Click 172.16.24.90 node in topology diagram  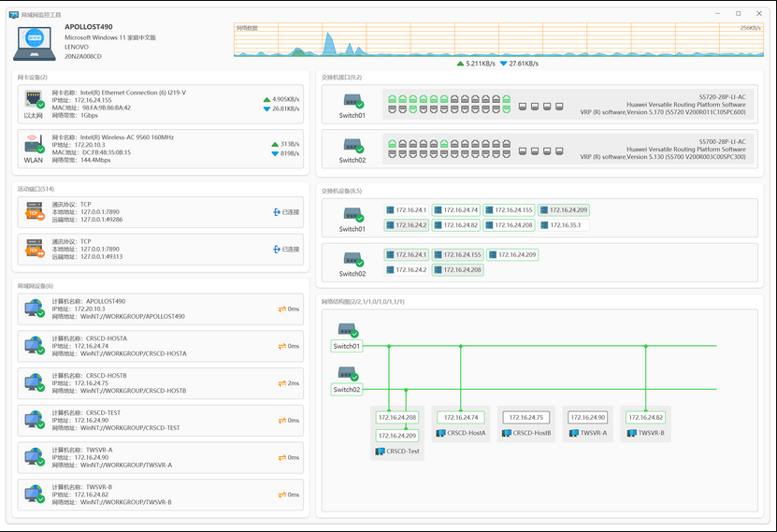(x=588, y=418)
